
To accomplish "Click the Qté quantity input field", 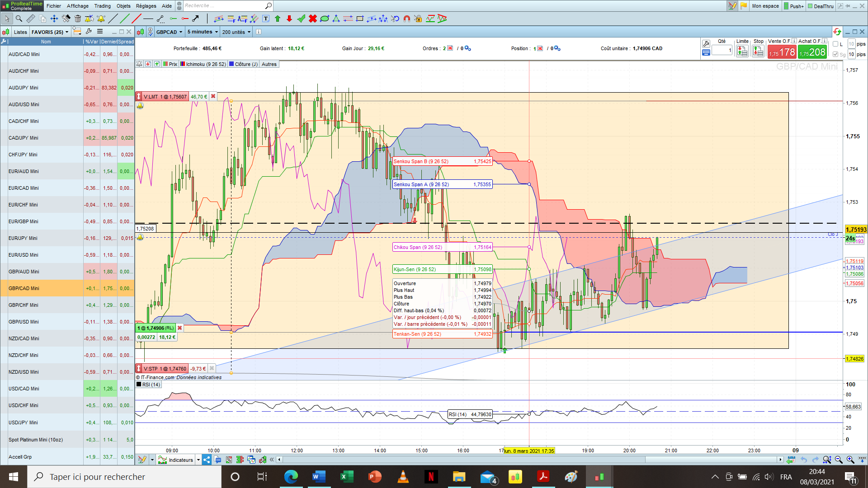I will [x=722, y=50].
